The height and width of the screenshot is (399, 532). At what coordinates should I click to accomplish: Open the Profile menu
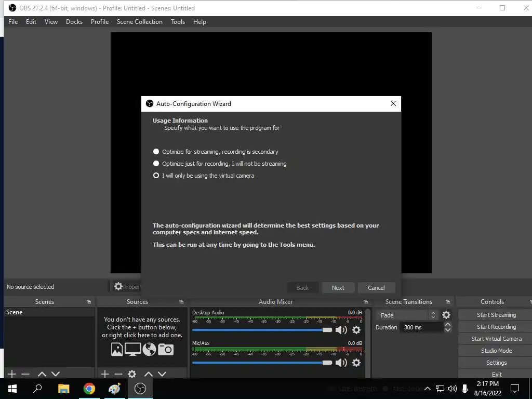(x=99, y=22)
